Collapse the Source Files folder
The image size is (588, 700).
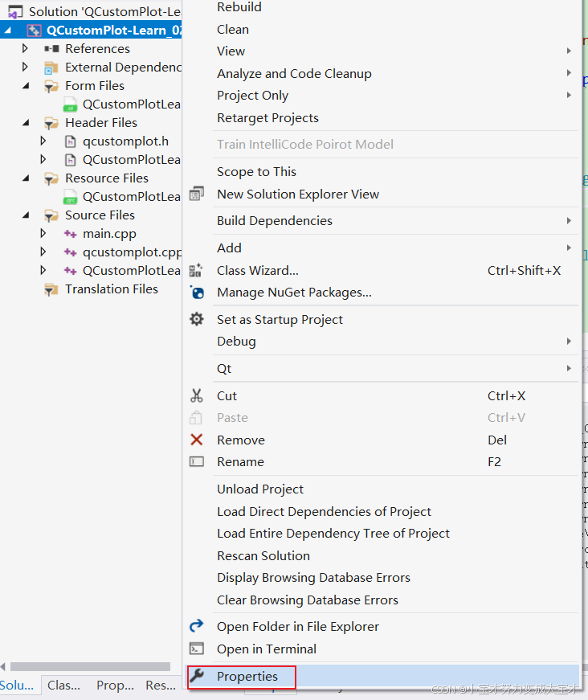(26, 215)
